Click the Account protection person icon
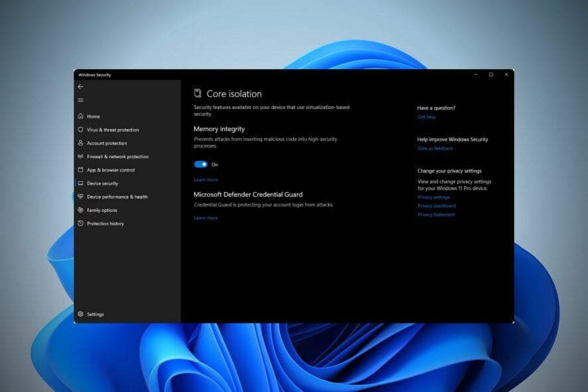 80,143
